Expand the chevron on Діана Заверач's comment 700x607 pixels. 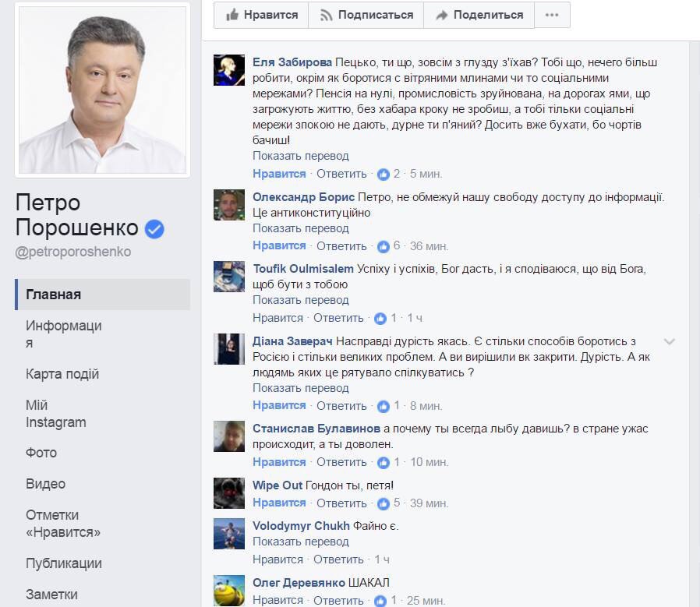pos(669,342)
